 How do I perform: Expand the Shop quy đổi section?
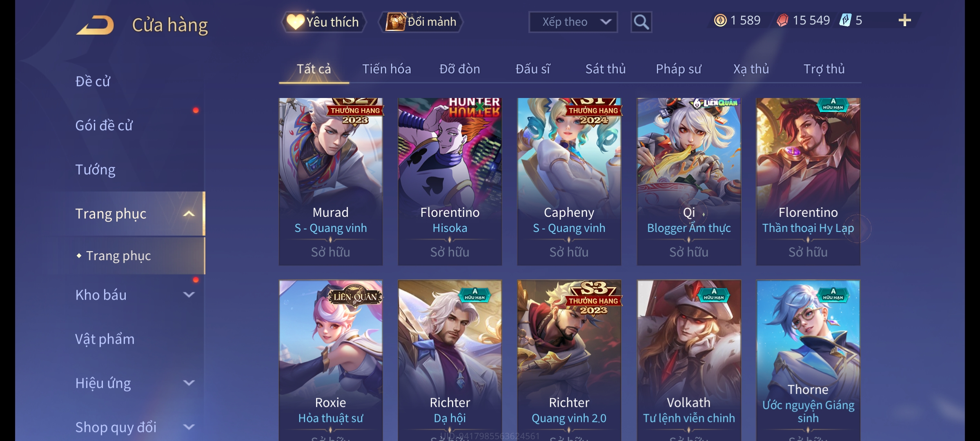tap(189, 427)
